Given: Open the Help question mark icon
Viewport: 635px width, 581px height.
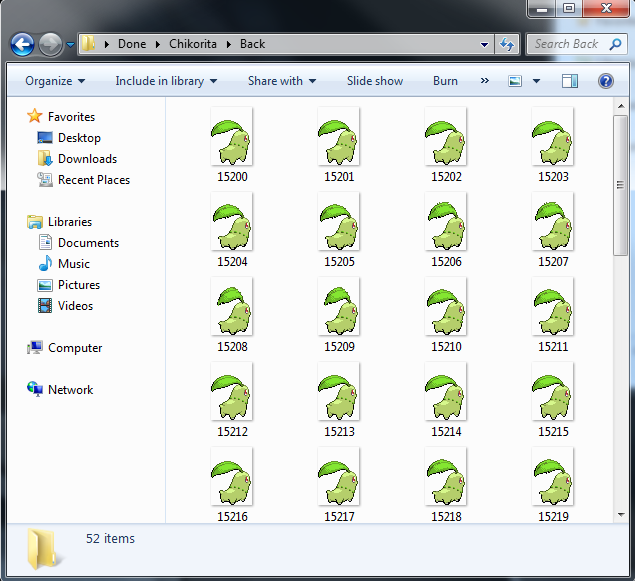Looking at the screenshot, I should click(x=605, y=81).
